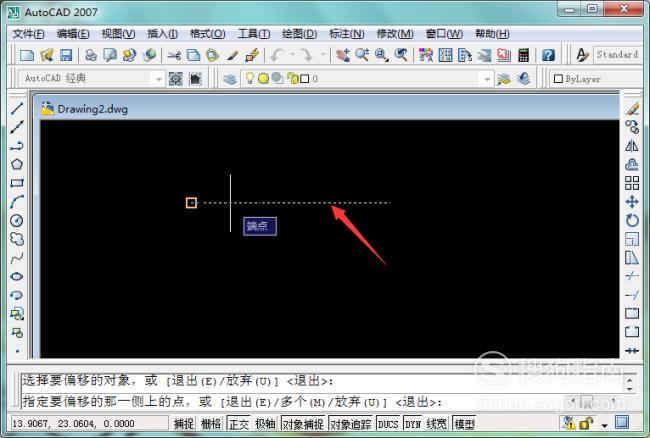Open Layer Properties Manager icon

point(230,78)
